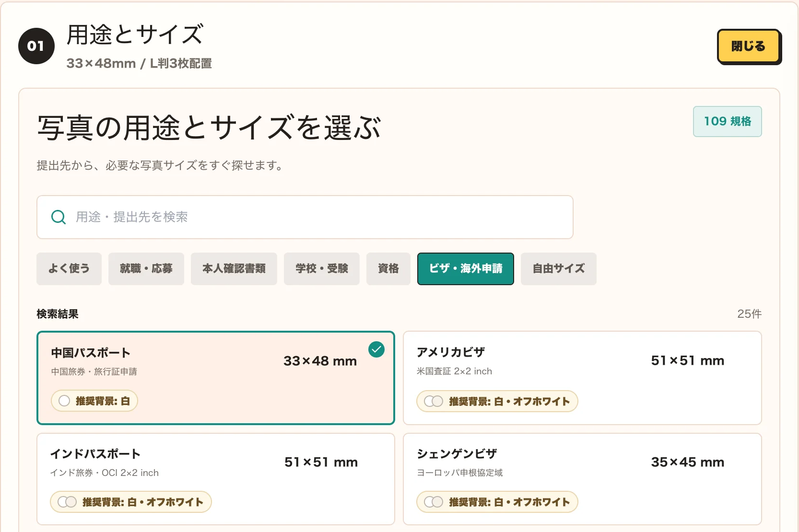Click the 109 規格 badge
The width and height of the screenshot is (799, 532).
click(727, 121)
